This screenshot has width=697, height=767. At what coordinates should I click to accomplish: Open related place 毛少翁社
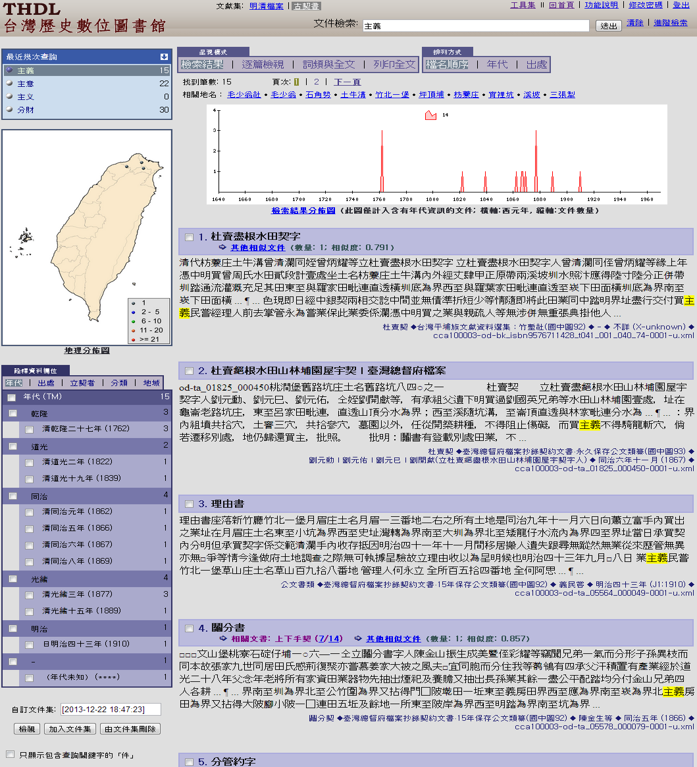244,95
